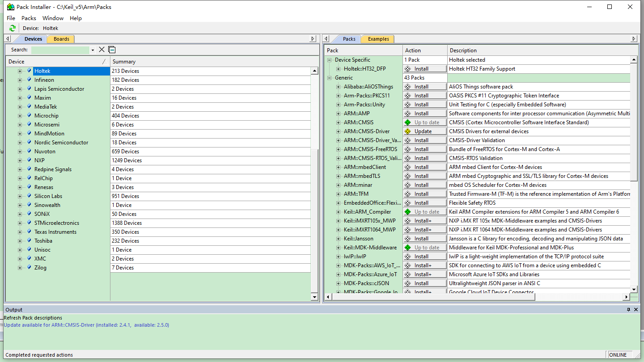Open the Packs menu
Screen dimensions: 644x362
pyautogui.click(x=29, y=18)
